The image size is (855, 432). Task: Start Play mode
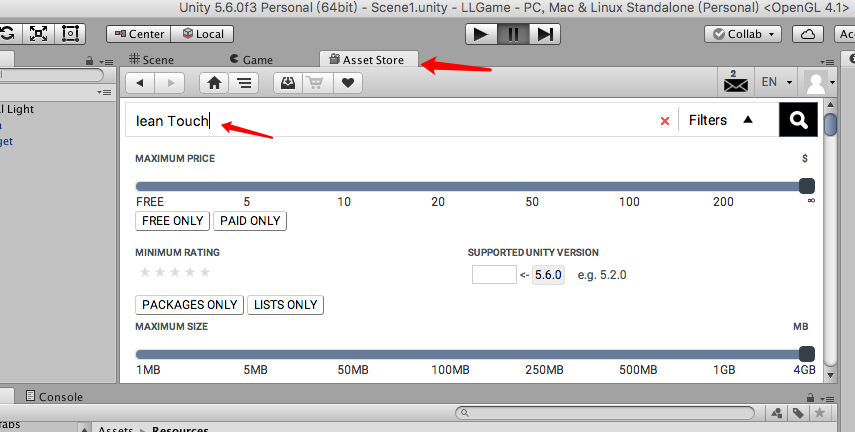pos(481,34)
